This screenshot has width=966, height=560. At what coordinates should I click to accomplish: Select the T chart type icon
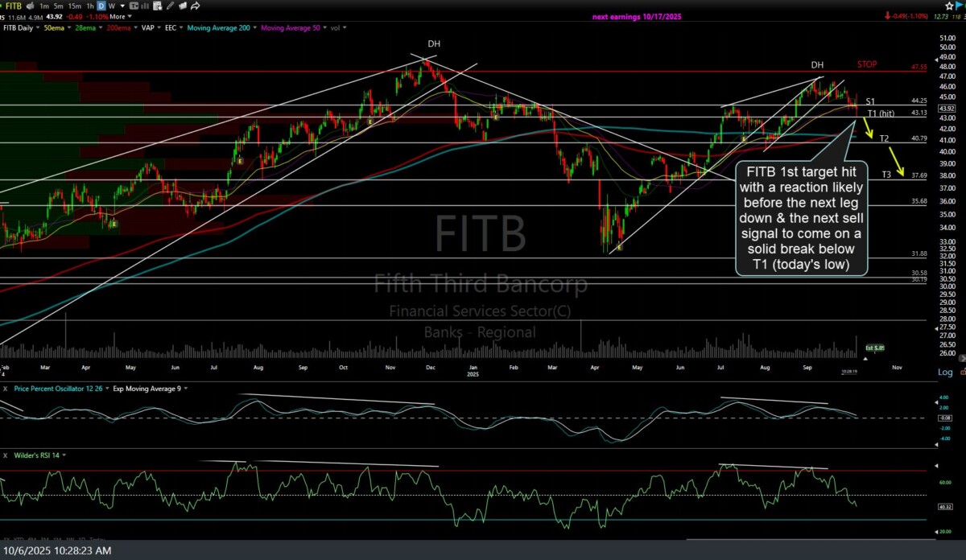pos(134,6)
